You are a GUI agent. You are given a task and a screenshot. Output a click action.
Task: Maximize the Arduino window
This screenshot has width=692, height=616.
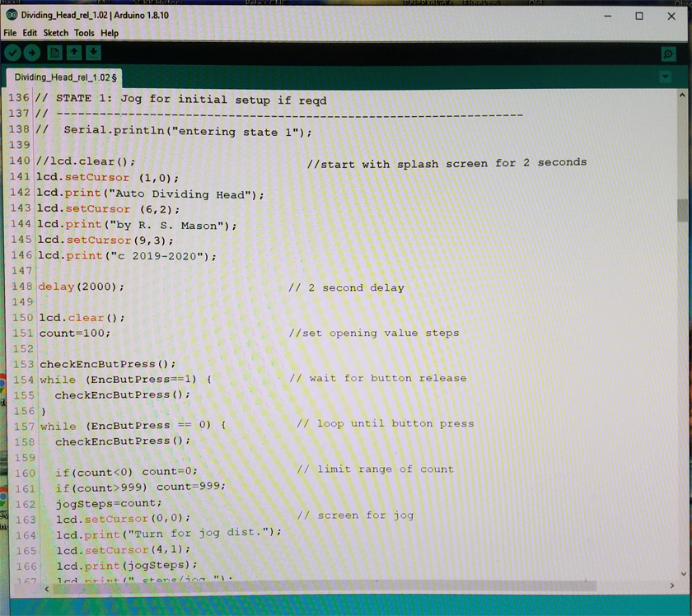(638, 16)
